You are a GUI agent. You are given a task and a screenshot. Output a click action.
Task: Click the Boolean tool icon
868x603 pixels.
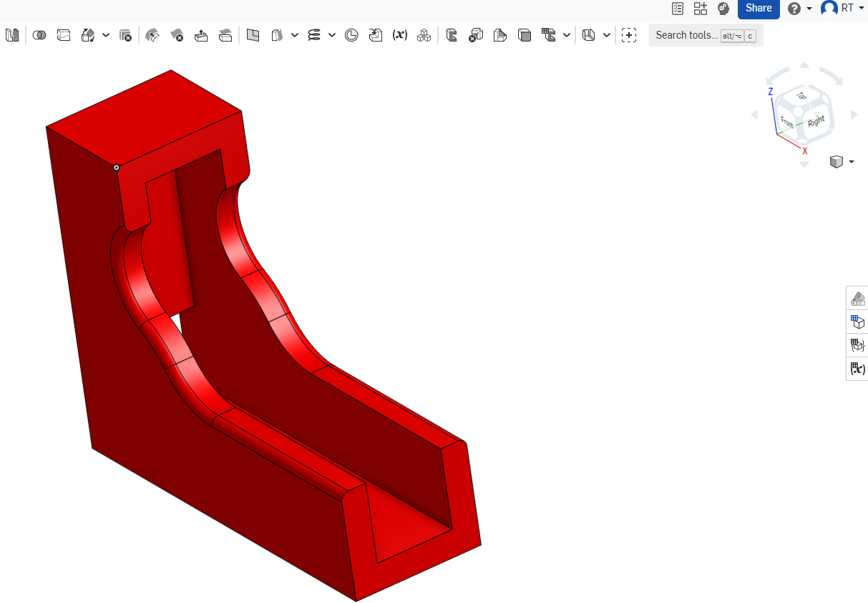[39, 35]
